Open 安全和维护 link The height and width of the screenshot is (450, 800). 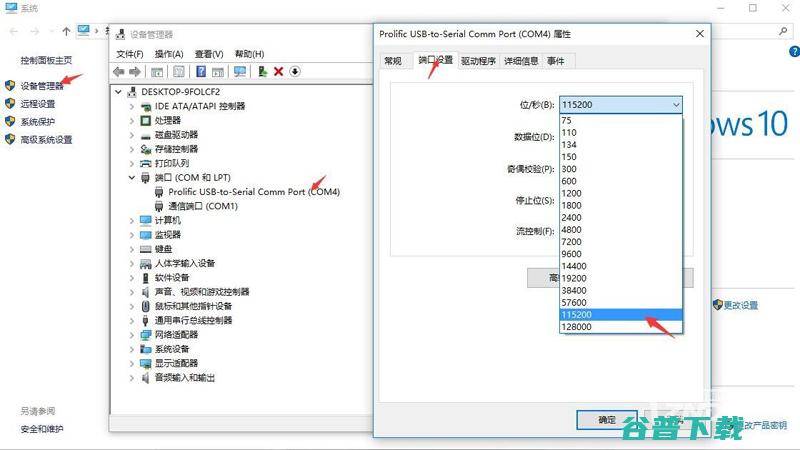[x=42, y=429]
